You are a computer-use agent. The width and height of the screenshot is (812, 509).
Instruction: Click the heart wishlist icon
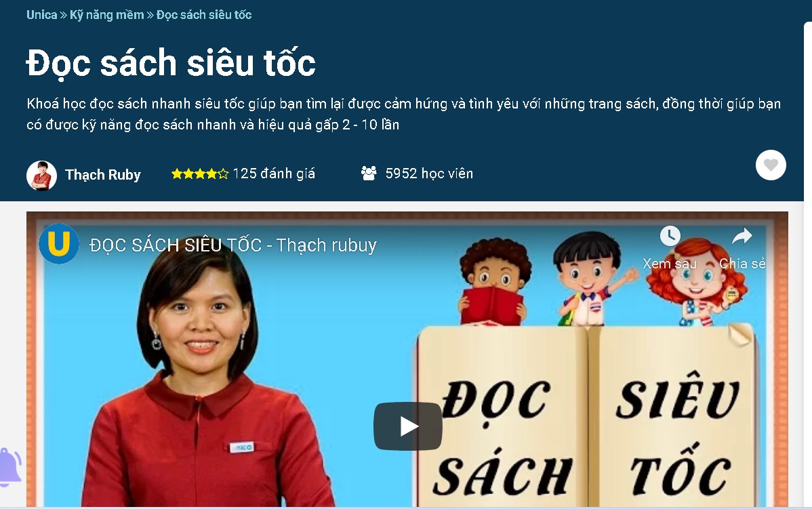tap(771, 165)
